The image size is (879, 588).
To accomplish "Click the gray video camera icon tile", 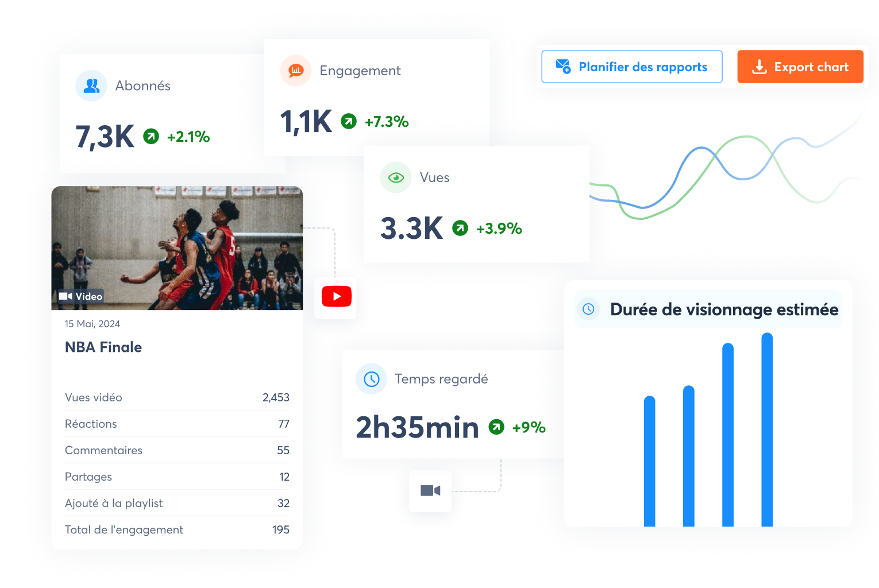I will coord(430,491).
